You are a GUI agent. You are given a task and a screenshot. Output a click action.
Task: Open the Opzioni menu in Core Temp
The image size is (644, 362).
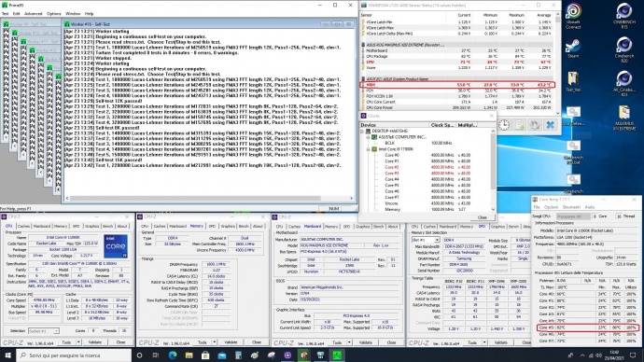[x=551, y=207]
